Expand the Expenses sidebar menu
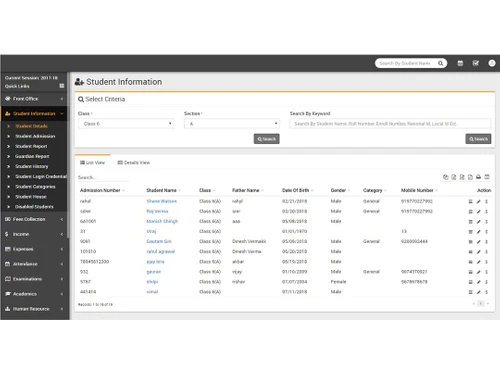Screen dimensions: 500x375 (34, 249)
